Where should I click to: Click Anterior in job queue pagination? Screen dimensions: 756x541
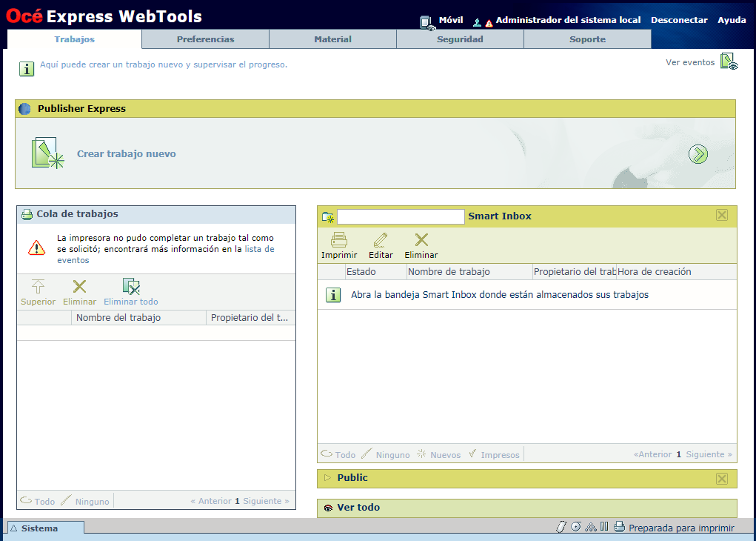(211, 501)
